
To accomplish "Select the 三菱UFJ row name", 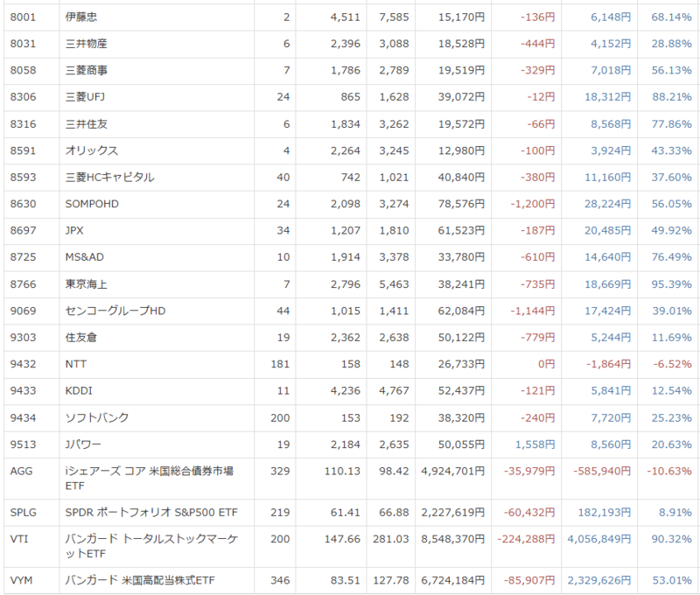I will (85, 97).
